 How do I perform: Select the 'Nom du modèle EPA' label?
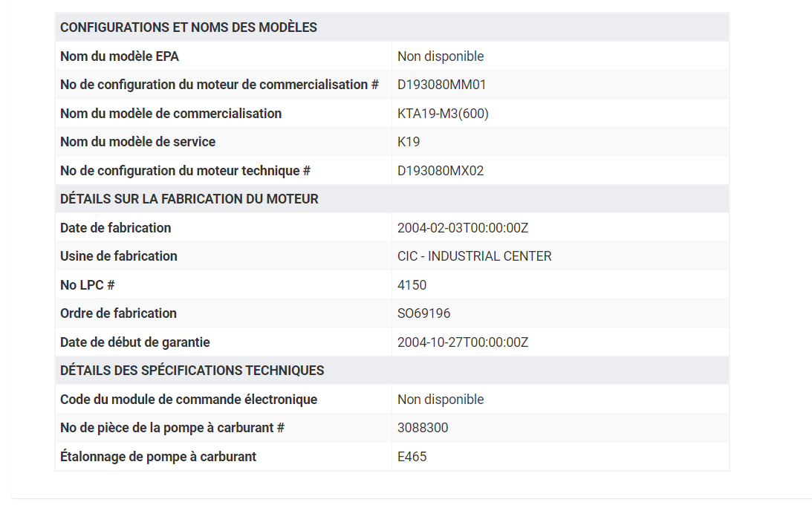[x=119, y=56]
